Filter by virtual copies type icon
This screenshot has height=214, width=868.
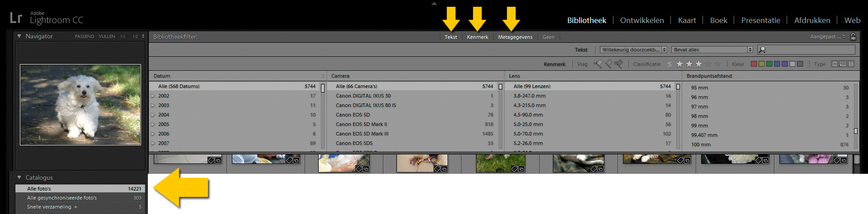[x=843, y=64]
